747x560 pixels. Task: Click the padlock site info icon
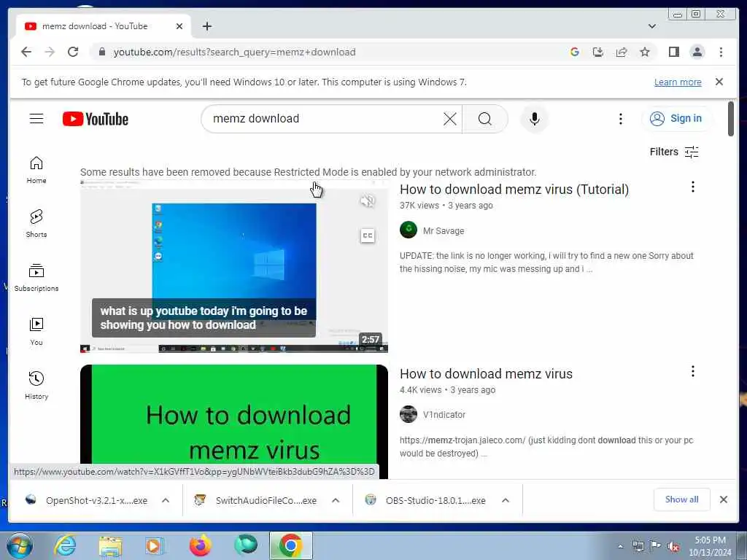101,52
